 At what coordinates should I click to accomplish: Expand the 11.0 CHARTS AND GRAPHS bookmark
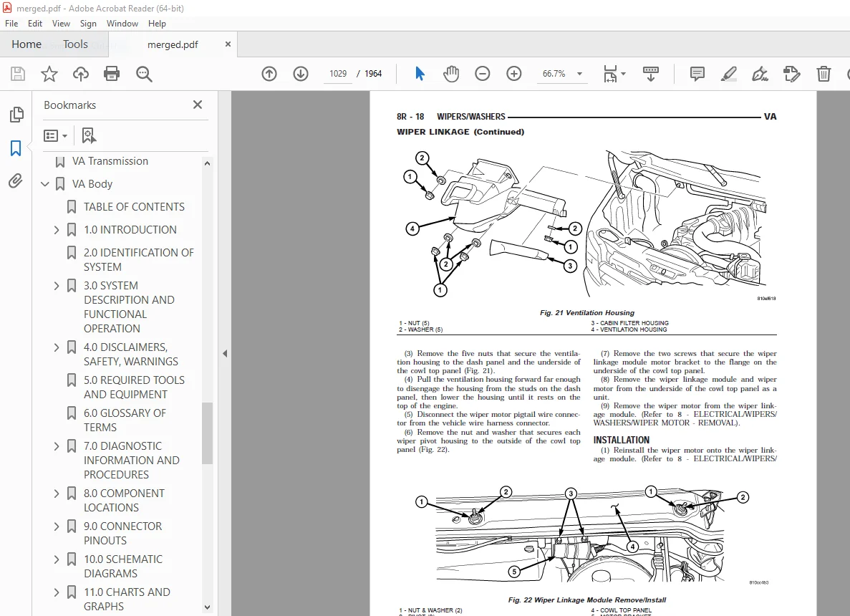point(57,592)
